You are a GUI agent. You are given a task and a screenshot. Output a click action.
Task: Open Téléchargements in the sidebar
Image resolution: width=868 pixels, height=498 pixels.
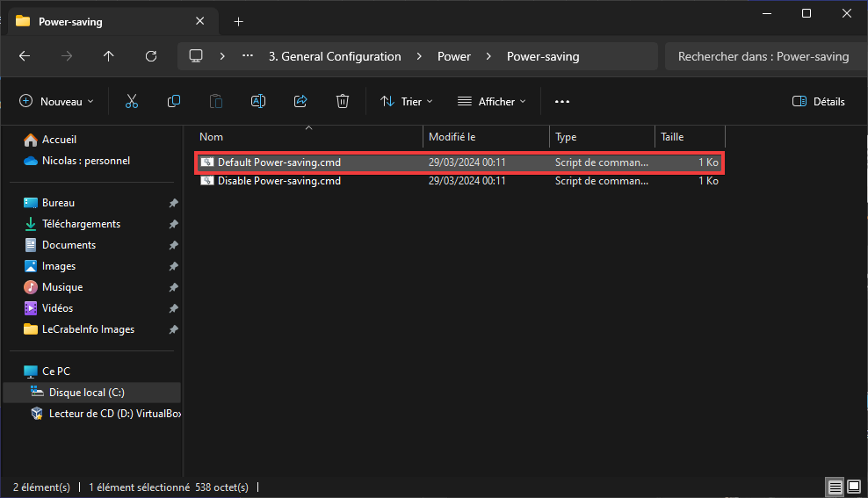(81, 224)
